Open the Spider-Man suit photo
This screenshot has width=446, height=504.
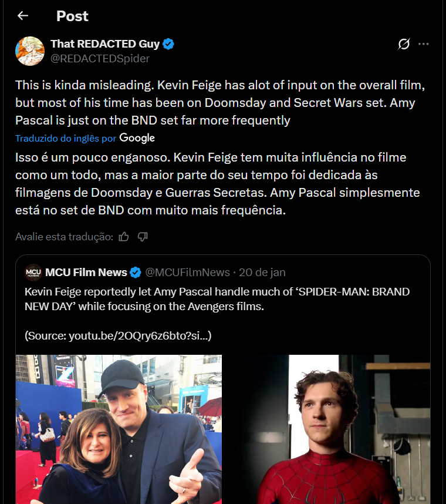point(327,429)
